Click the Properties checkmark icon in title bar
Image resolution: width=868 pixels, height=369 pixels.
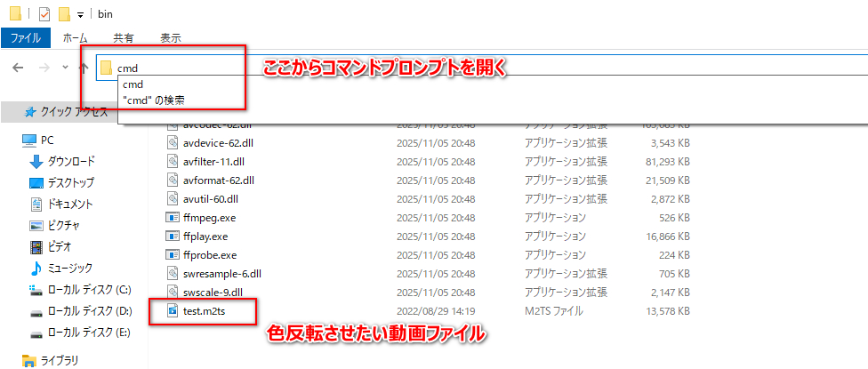coord(44,14)
